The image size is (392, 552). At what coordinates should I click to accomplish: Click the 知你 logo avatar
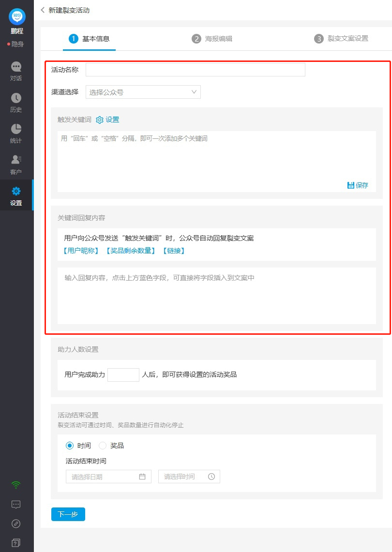17,16
